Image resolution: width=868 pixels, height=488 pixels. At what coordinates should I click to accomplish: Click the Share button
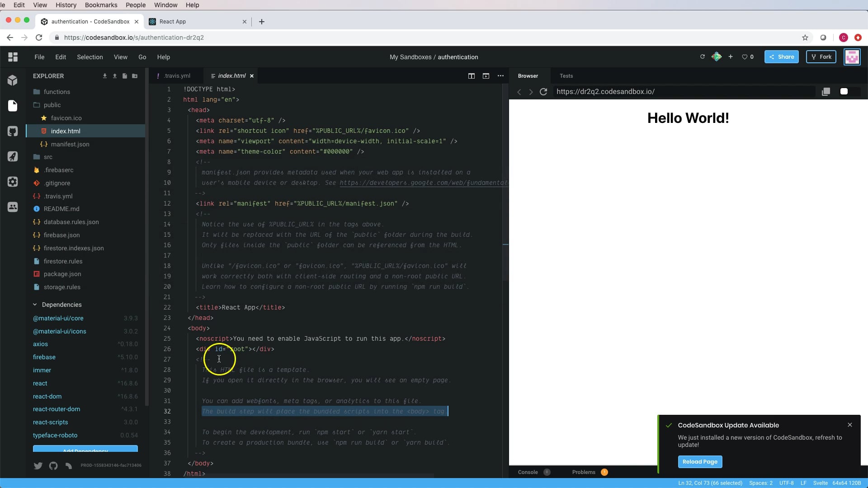782,57
